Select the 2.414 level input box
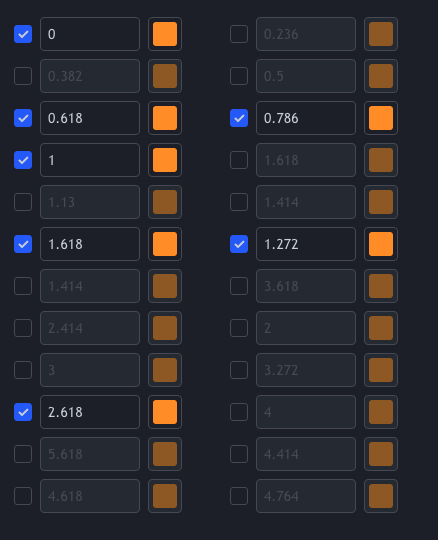Viewport: 438px width, 540px height. pos(90,328)
